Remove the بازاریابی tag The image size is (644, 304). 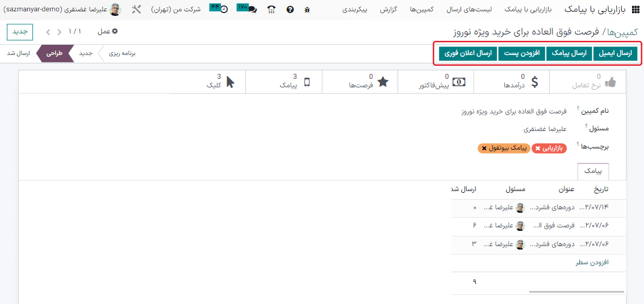coord(538,148)
